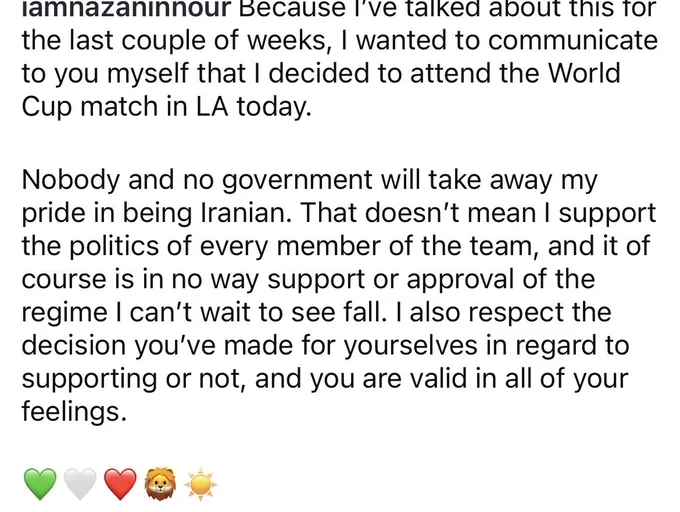The height and width of the screenshot is (512, 680).
Task: Click the red heart emoji
Action: [121, 484]
